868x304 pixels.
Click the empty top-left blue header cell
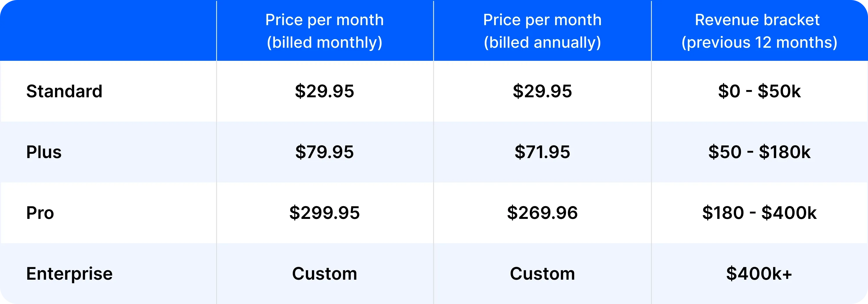point(108,31)
